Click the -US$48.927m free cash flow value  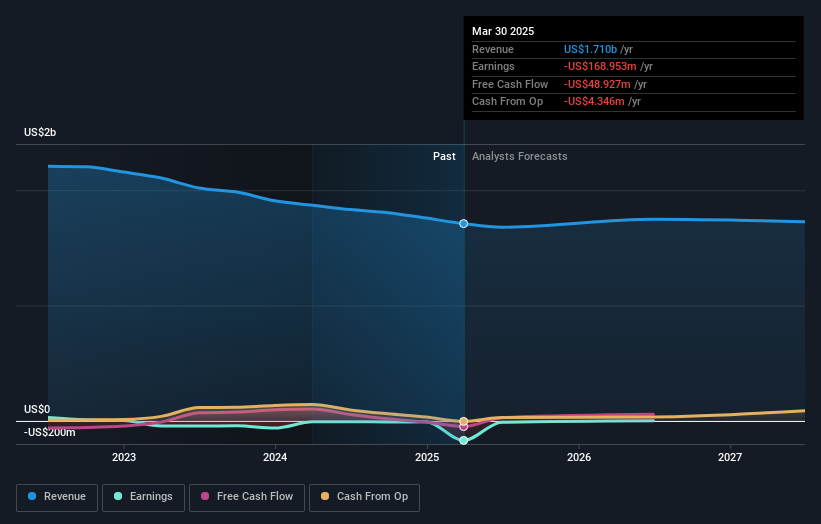(x=597, y=84)
